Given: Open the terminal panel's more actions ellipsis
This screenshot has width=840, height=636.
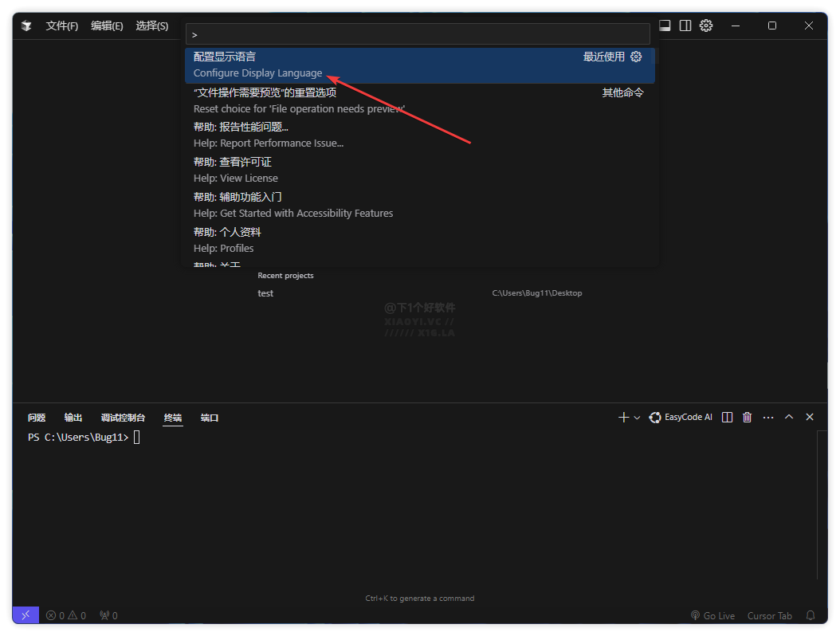Looking at the screenshot, I should [768, 417].
